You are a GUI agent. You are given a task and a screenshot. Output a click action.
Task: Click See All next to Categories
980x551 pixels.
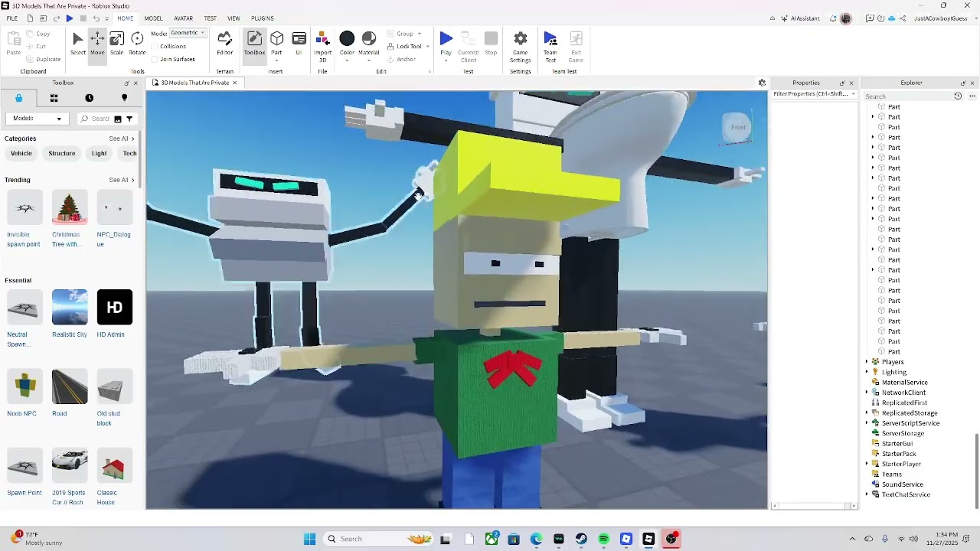click(121, 139)
